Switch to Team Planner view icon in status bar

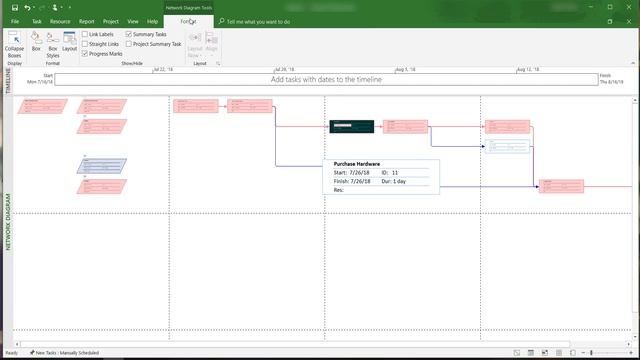click(x=545, y=353)
